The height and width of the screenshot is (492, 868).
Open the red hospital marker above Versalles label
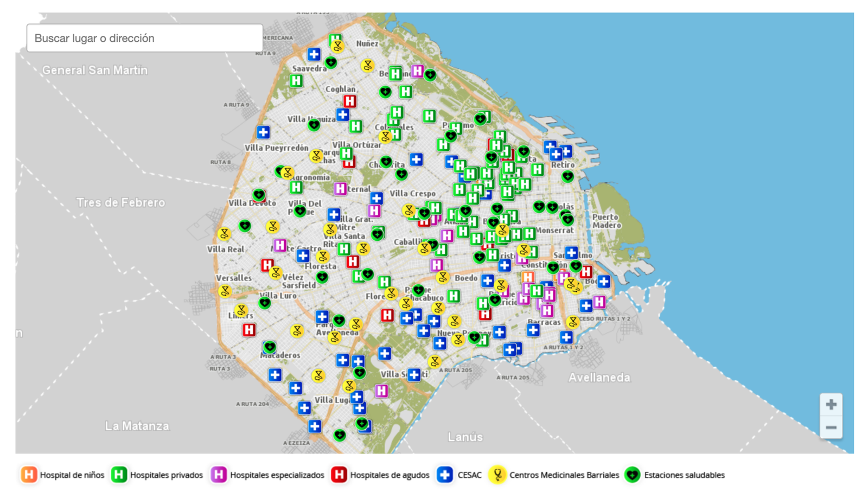(267, 265)
